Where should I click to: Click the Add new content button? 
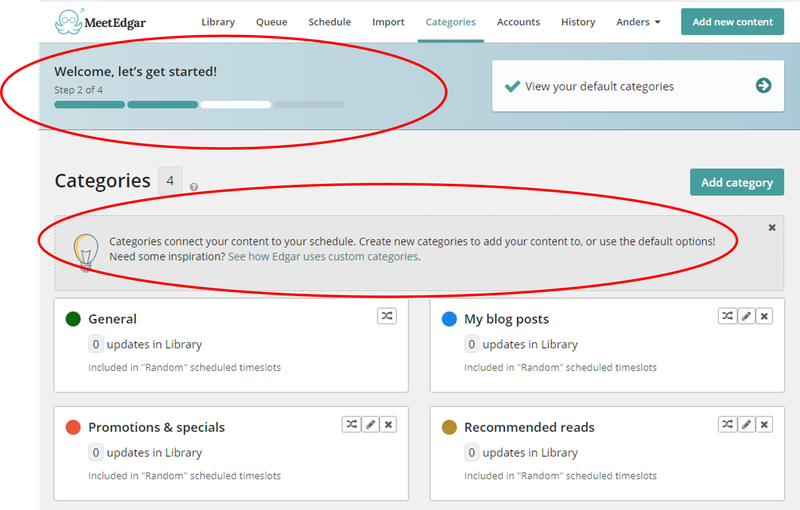coord(732,21)
